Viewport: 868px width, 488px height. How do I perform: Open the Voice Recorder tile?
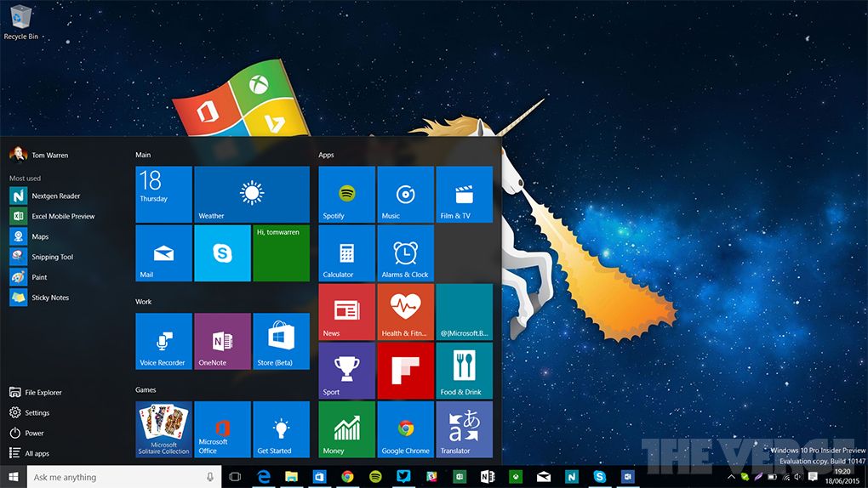(164, 341)
